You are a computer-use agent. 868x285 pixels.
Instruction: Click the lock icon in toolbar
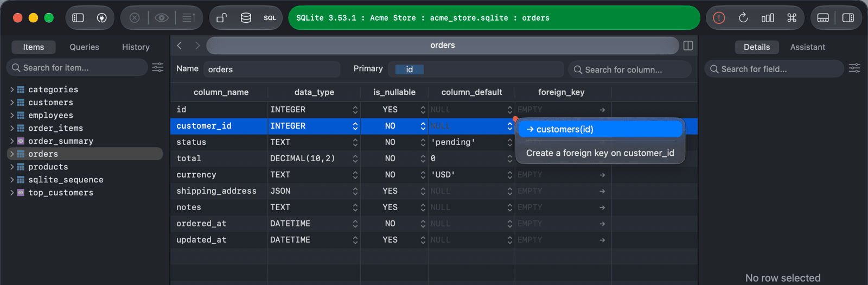(221, 18)
